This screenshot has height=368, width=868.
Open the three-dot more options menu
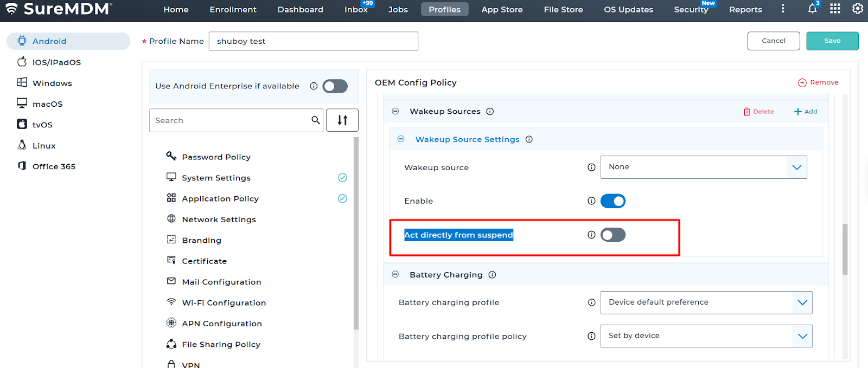point(783,9)
